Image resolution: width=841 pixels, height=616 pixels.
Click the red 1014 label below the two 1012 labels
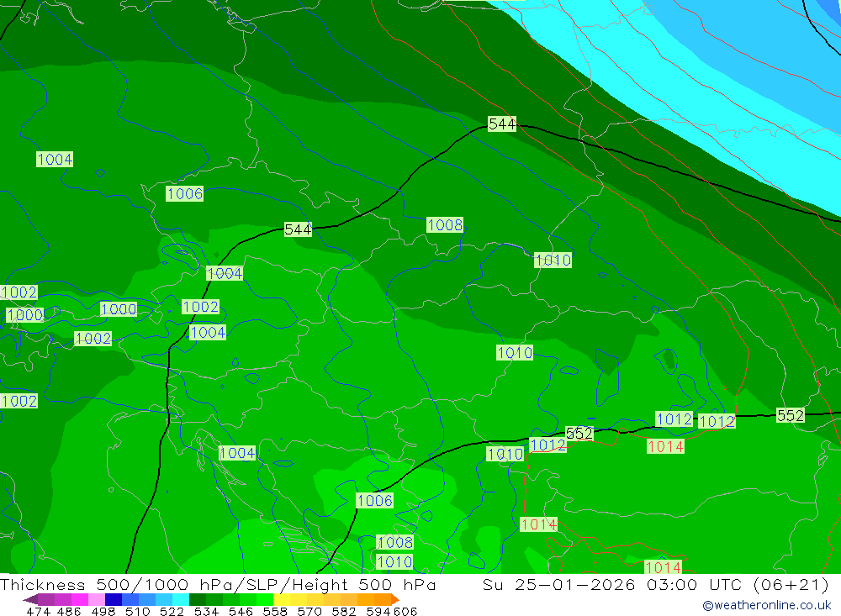click(665, 446)
